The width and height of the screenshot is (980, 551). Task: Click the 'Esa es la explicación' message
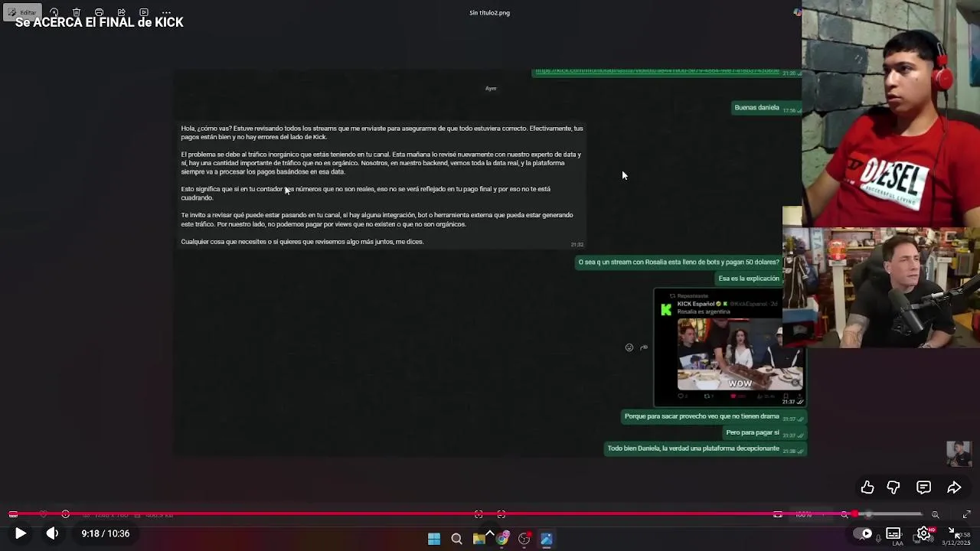point(749,279)
